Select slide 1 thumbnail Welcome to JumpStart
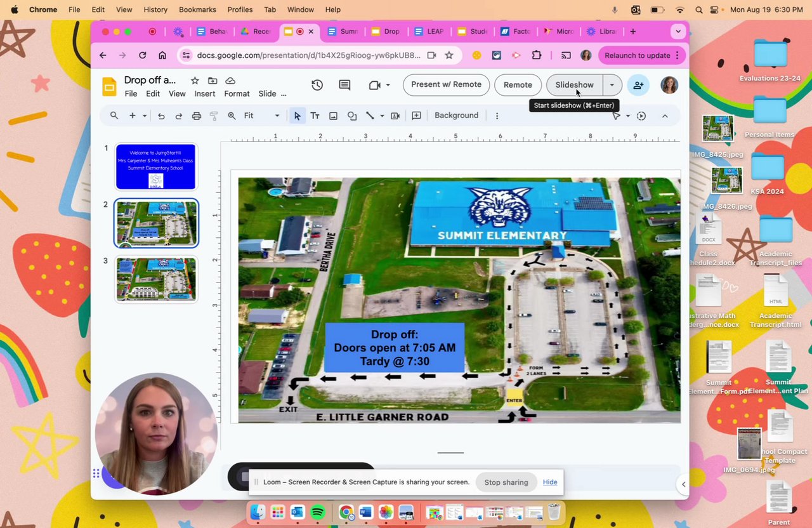Image resolution: width=812 pixels, height=528 pixels. pos(156,167)
